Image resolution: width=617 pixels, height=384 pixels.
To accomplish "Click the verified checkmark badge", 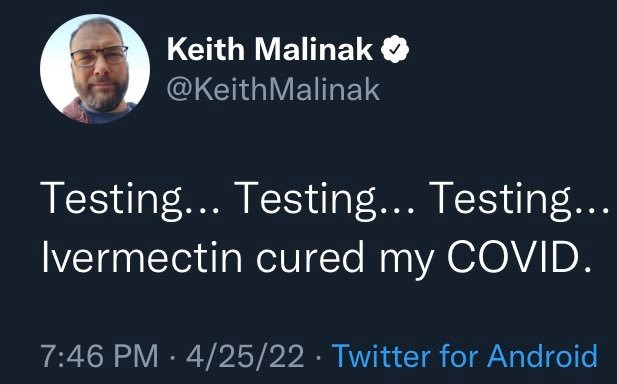I will 395,49.
